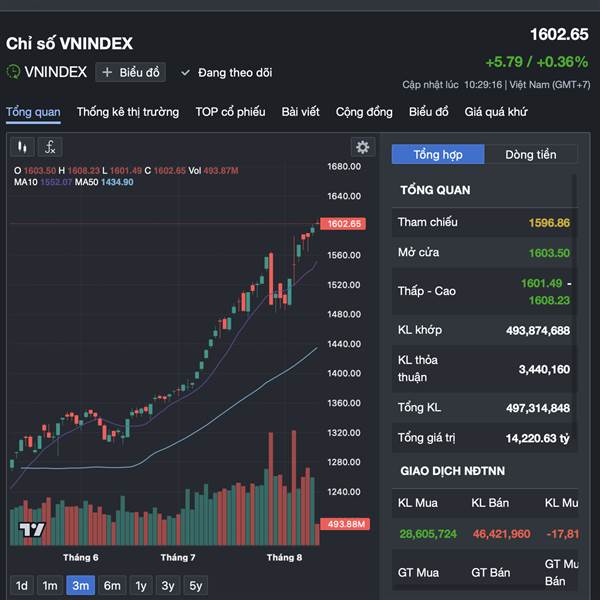Switch to Tổng quan tab
Screen dimensions: 600x600
click(x=33, y=112)
